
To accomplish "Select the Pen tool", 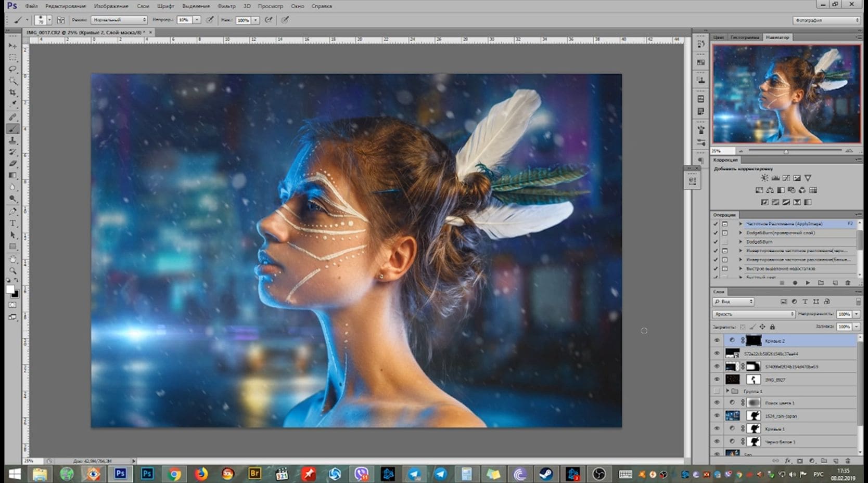I will click(x=13, y=211).
